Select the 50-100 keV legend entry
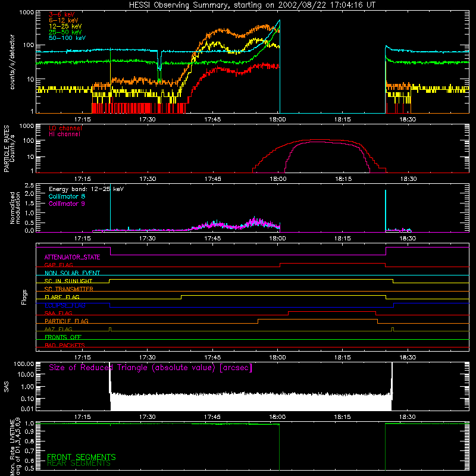This screenshot has height=476, width=476. tap(67, 38)
